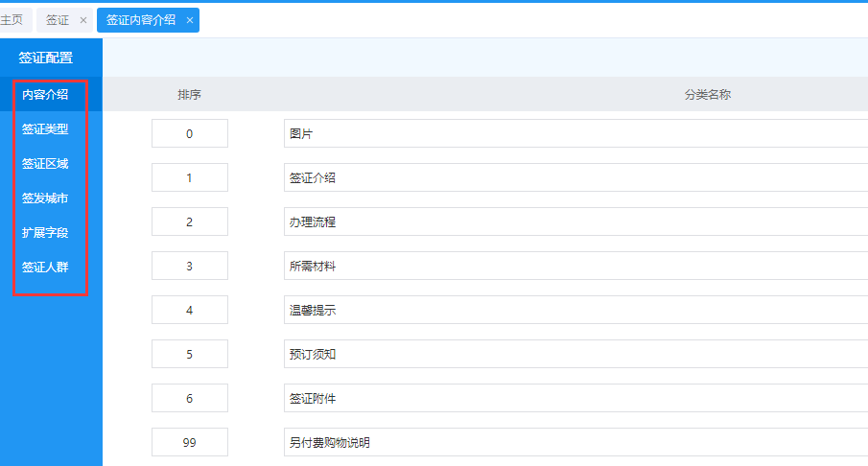
Task: Edit the 签证介绍 category name field
Action: (x=575, y=177)
